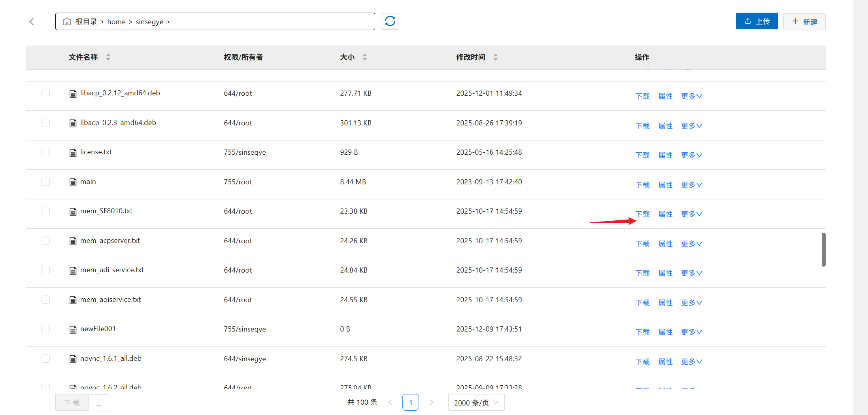Sort by modified time using sort arrows
Image resolution: width=868 pixels, height=415 pixels.
495,57
